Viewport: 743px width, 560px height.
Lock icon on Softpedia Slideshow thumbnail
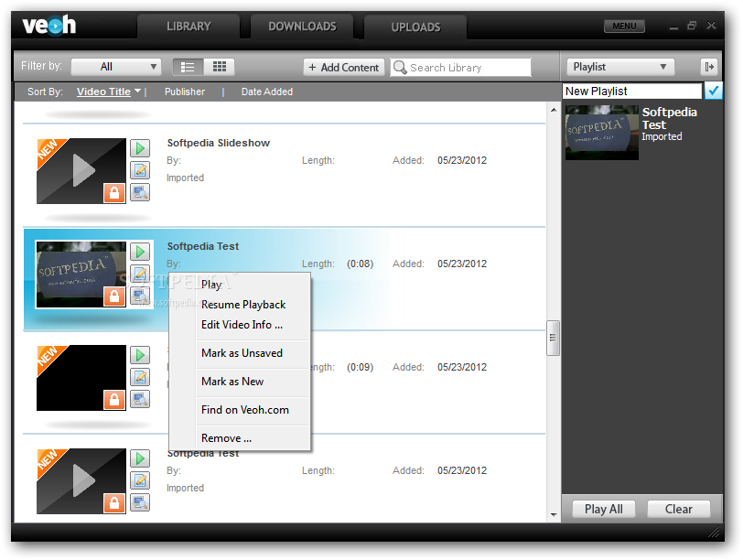click(x=114, y=193)
